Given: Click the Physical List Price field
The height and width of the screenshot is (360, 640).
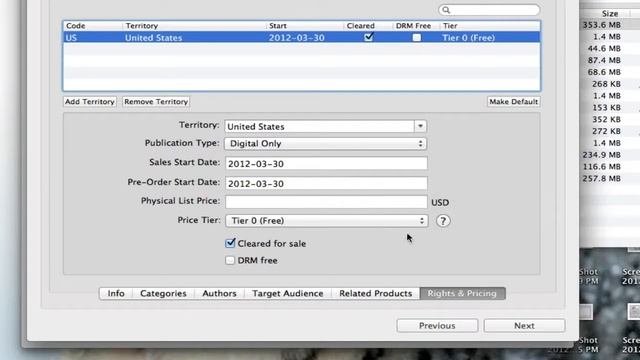Looking at the screenshot, I should click(x=326, y=202).
